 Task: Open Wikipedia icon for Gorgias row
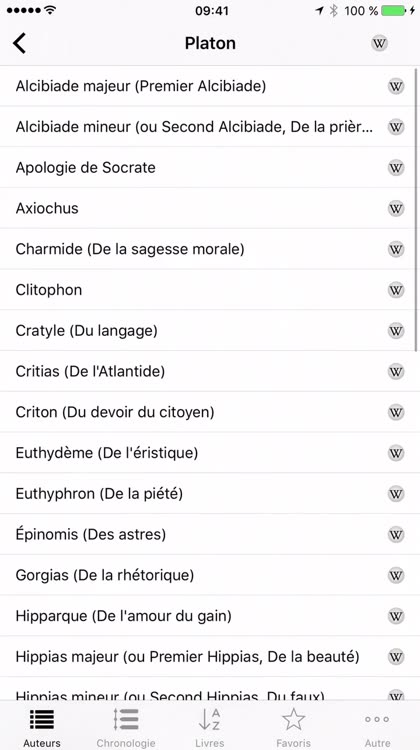tap(396, 574)
